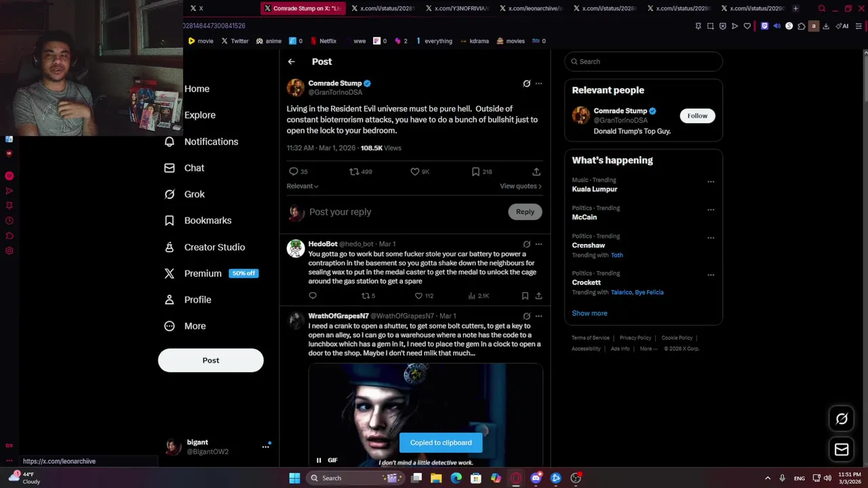868x488 pixels.
Task: Open options for McCain trend
Action: [711, 209]
